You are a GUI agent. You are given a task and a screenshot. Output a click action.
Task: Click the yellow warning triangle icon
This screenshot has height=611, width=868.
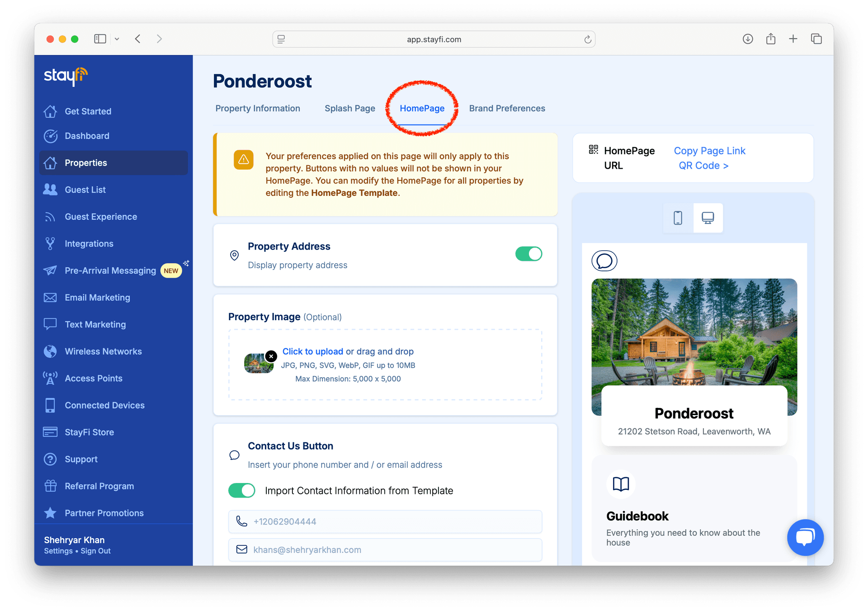[244, 160]
